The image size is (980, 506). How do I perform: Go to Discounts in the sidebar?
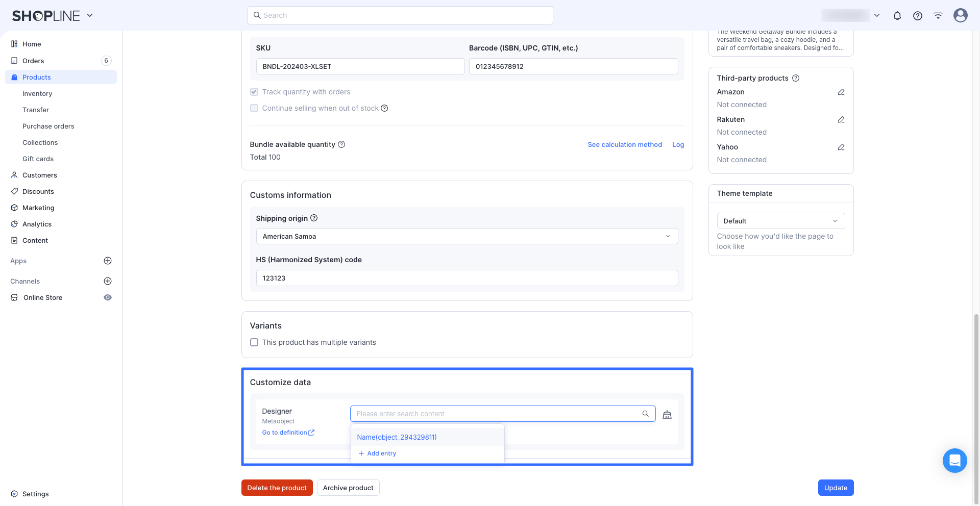coord(38,191)
